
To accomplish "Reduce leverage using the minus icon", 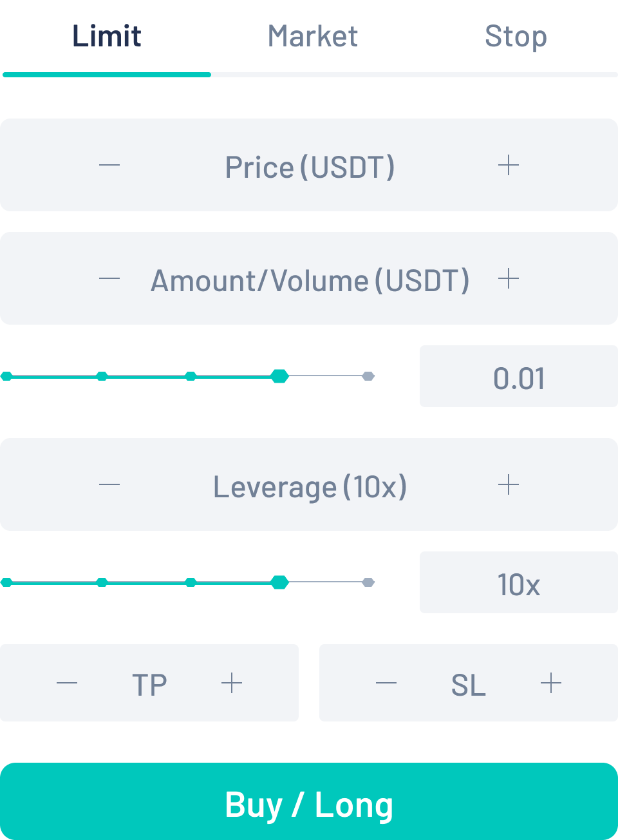I will point(109,485).
